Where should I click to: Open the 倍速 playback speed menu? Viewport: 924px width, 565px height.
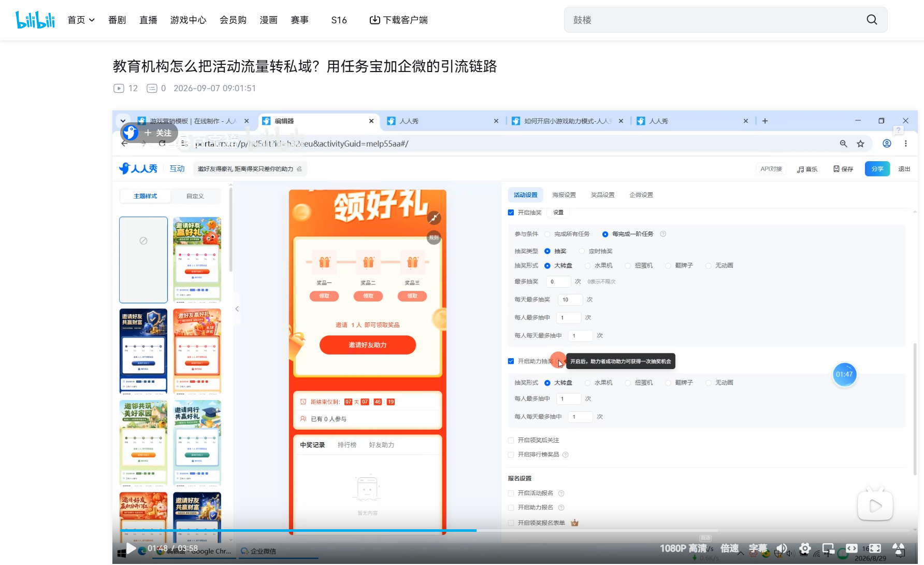tap(729, 548)
